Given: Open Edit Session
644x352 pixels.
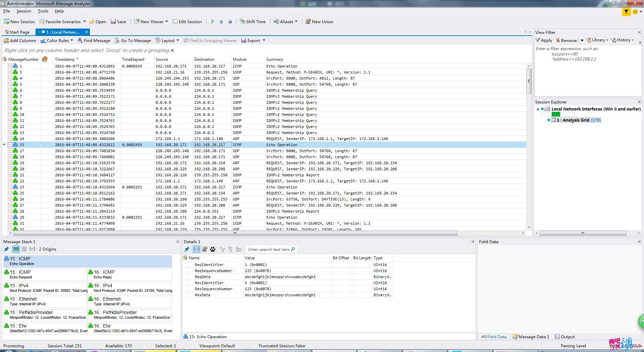Looking at the screenshot, I should 187,21.
